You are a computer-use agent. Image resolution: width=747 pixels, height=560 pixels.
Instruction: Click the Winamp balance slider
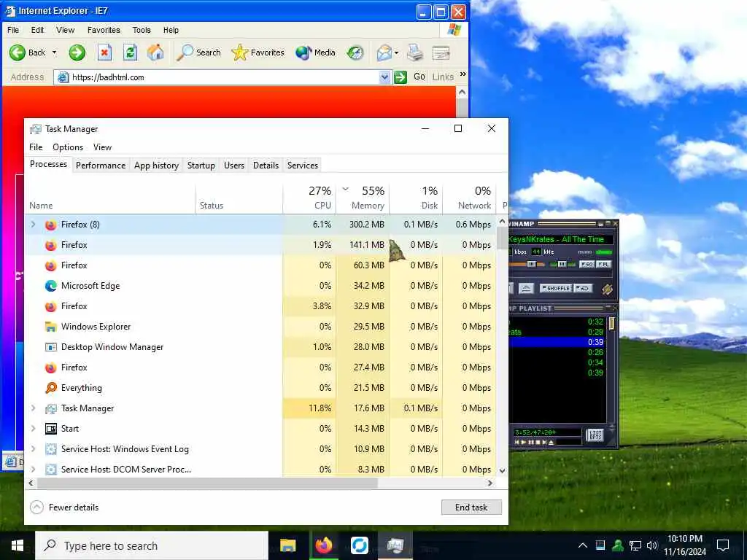(562, 264)
